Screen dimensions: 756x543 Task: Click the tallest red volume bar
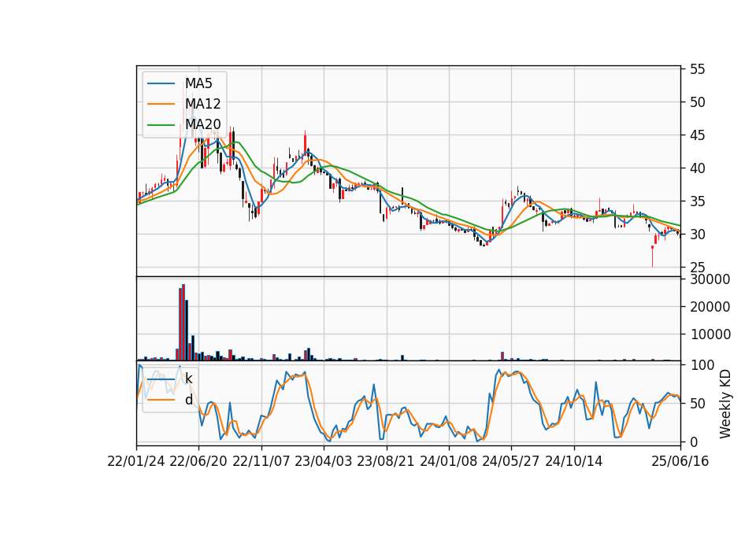coord(183,323)
